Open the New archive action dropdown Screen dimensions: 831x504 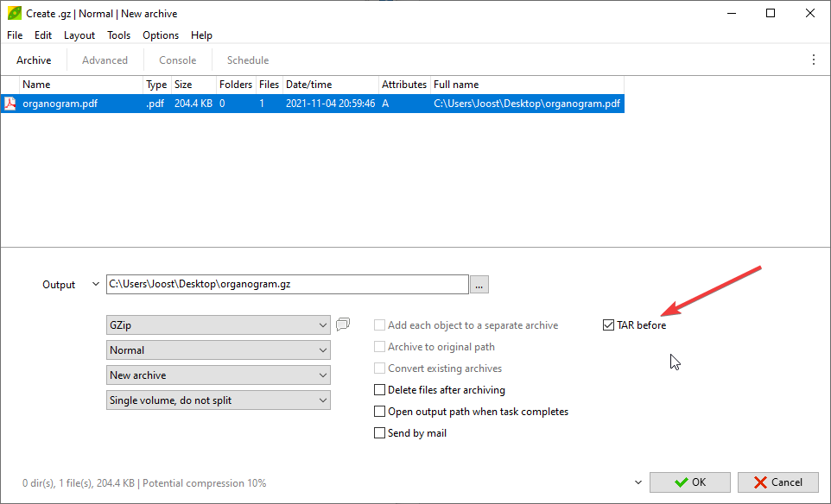click(219, 375)
